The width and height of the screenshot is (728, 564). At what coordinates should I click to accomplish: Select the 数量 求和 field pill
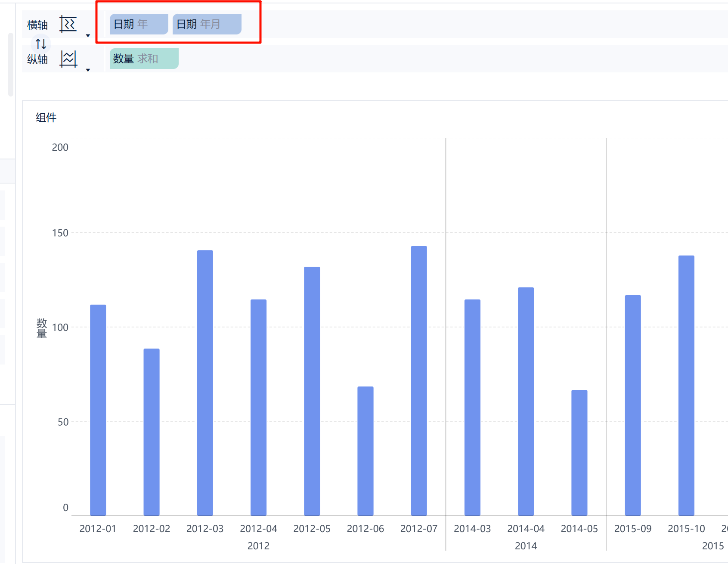click(144, 59)
